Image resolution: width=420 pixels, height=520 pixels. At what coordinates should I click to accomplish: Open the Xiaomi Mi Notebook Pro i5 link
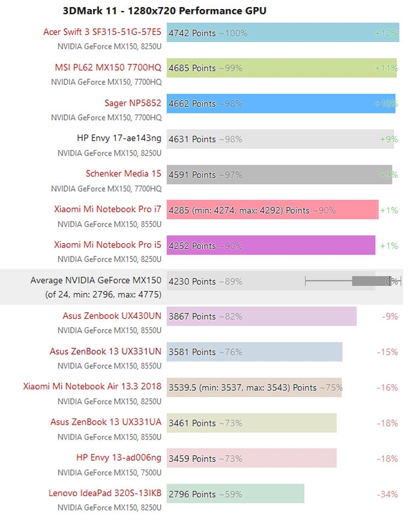(107, 245)
